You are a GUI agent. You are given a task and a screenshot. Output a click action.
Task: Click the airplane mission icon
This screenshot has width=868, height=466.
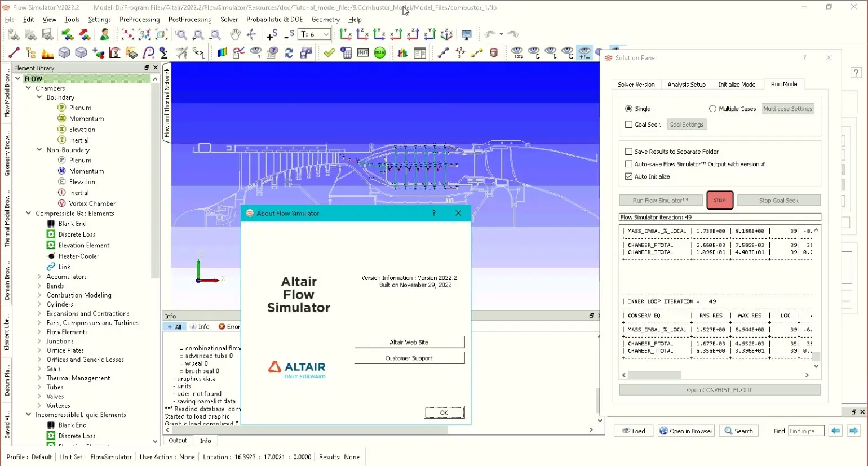point(181,53)
